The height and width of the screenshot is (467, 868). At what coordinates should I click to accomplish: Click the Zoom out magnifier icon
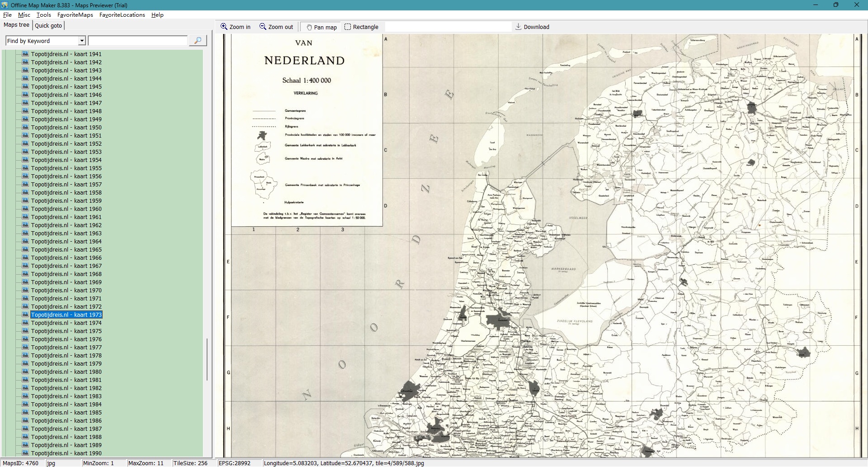[x=263, y=27]
